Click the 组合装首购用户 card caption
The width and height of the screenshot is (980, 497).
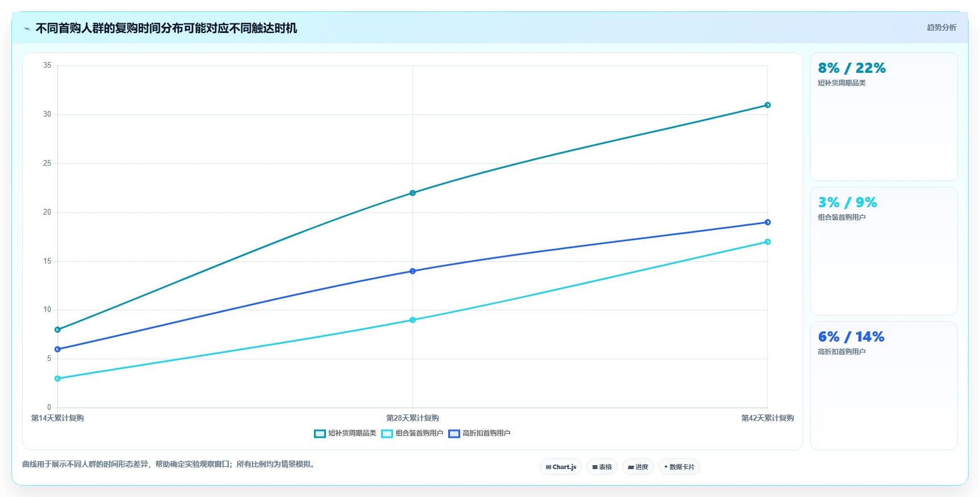pyautogui.click(x=842, y=217)
